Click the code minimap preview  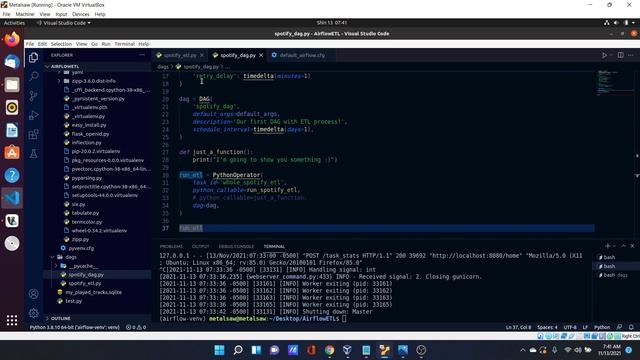pos(609,83)
